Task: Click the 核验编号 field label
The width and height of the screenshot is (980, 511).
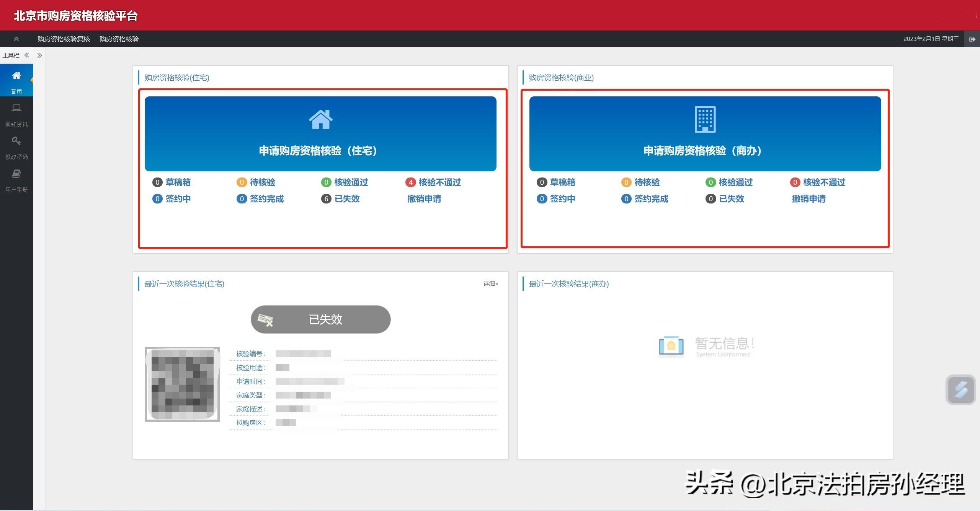Action: point(251,354)
